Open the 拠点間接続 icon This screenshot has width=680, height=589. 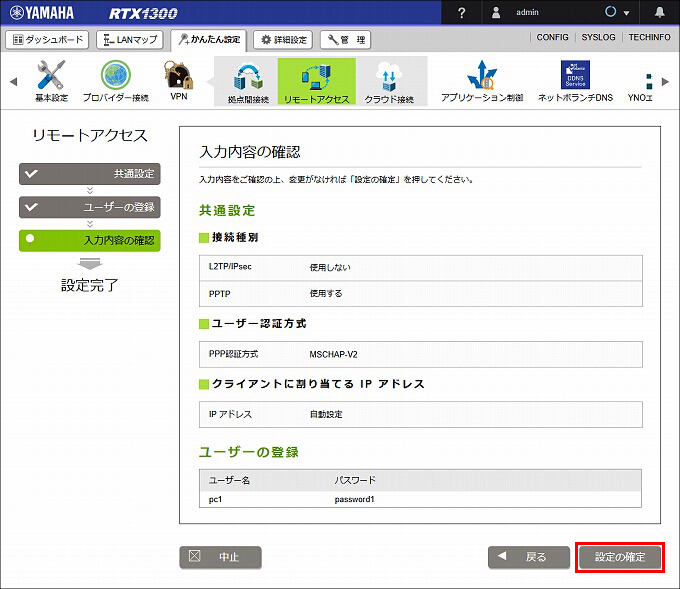pos(248,82)
